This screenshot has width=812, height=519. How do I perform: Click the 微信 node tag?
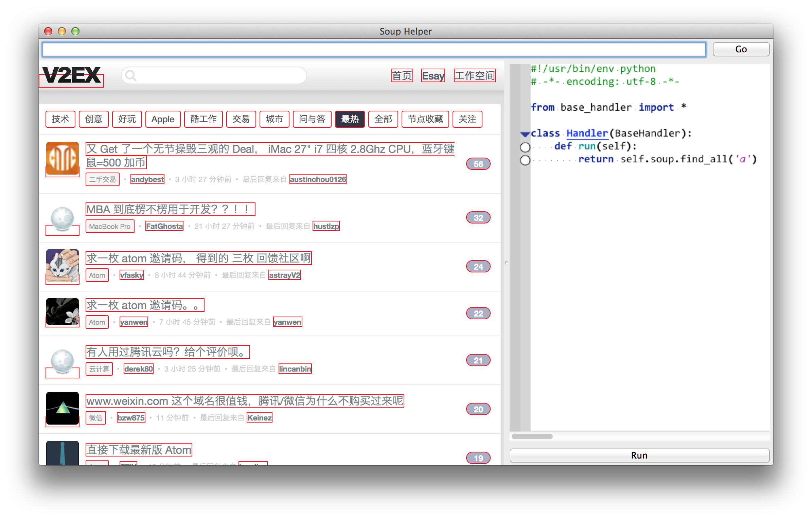coord(96,418)
